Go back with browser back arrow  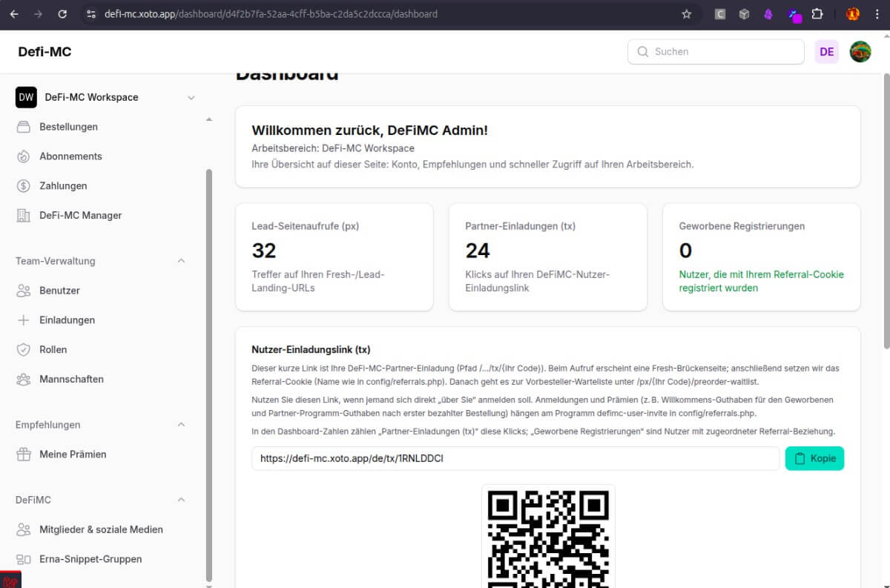[x=14, y=14]
